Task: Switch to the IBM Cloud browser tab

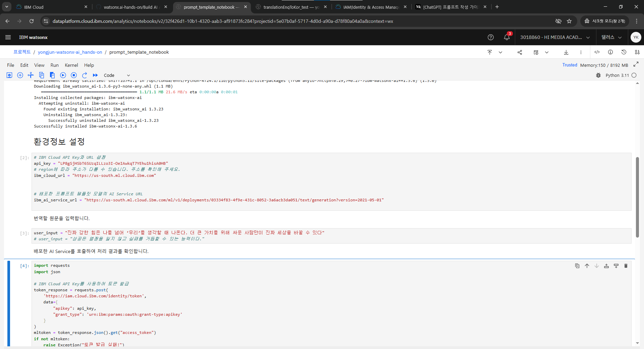Action: tap(52, 7)
